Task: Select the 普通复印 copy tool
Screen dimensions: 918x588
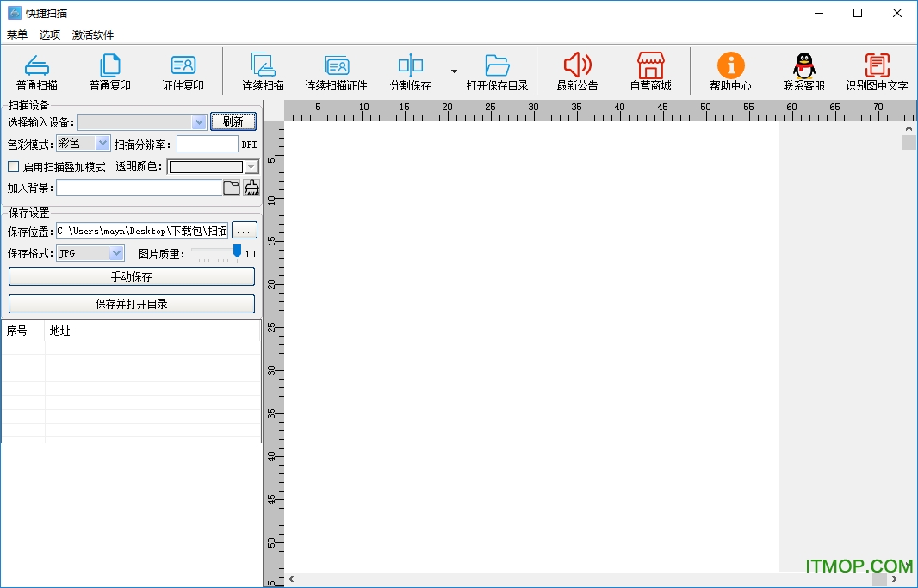Action: pos(110,65)
